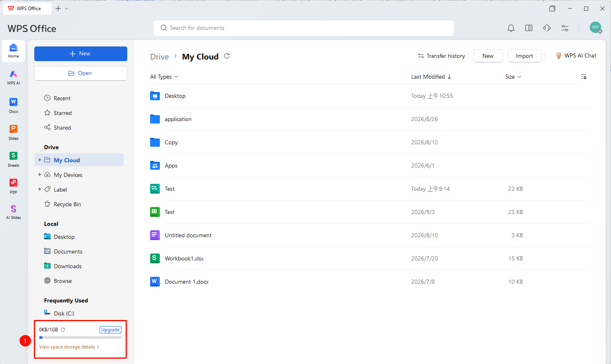This screenshot has height=364, width=611.
Task: Open the All Types filter dropdown
Action: [164, 77]
